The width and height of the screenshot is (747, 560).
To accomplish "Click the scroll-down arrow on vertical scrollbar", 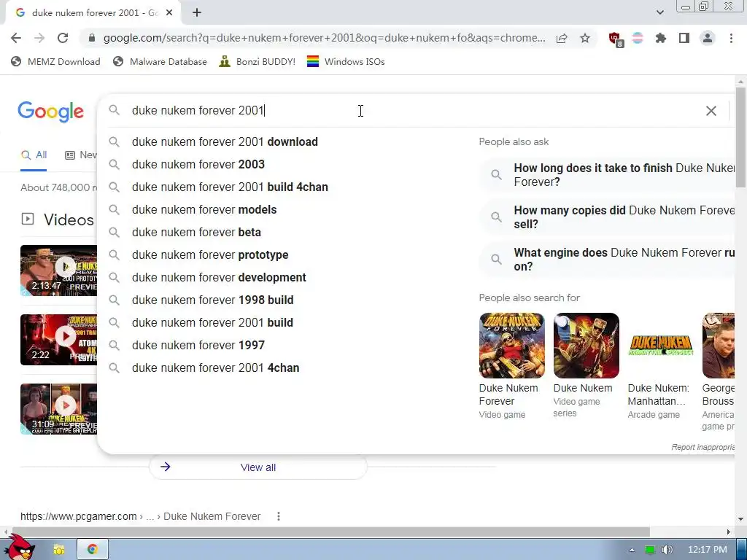I will click(740, 519).
